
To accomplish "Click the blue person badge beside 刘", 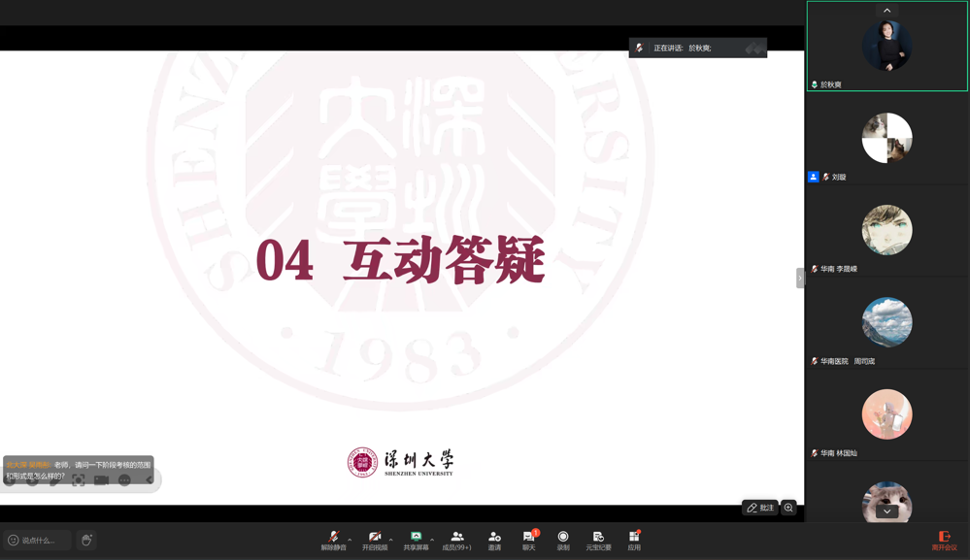I will [814, 177].
